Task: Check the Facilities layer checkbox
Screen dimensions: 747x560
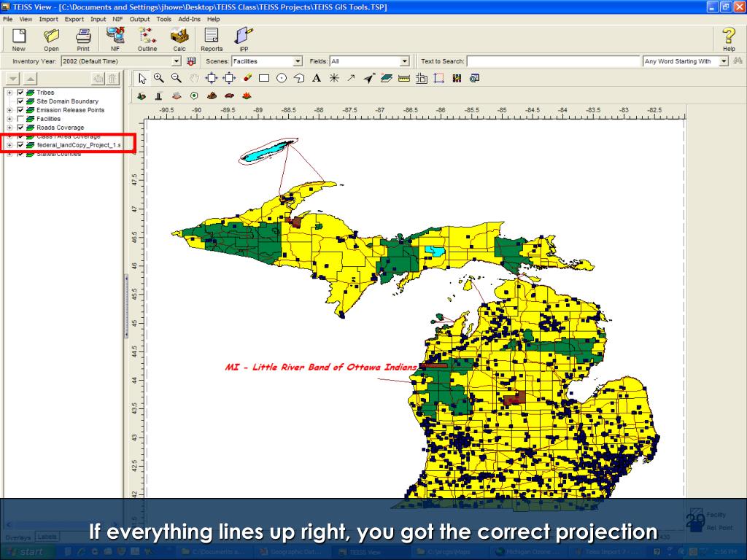Action: (x=20, y=119)
